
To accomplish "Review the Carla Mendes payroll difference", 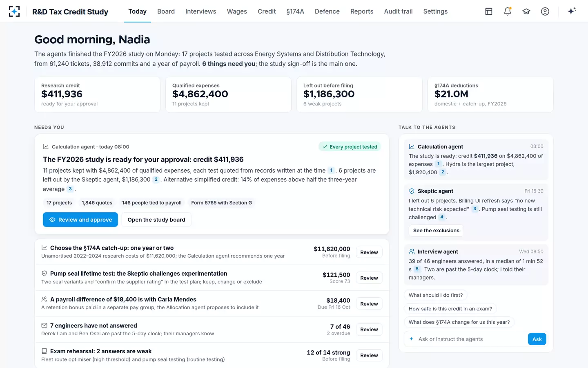I will 369,304.
